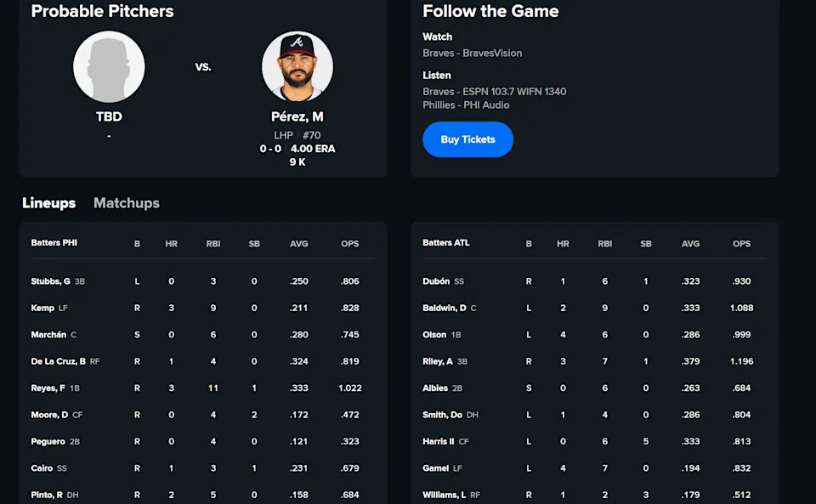Image resolution: width=816 pixels, height=504 pixels.
Task: Open Albies player profile
Action: click(x=435, y=388)
